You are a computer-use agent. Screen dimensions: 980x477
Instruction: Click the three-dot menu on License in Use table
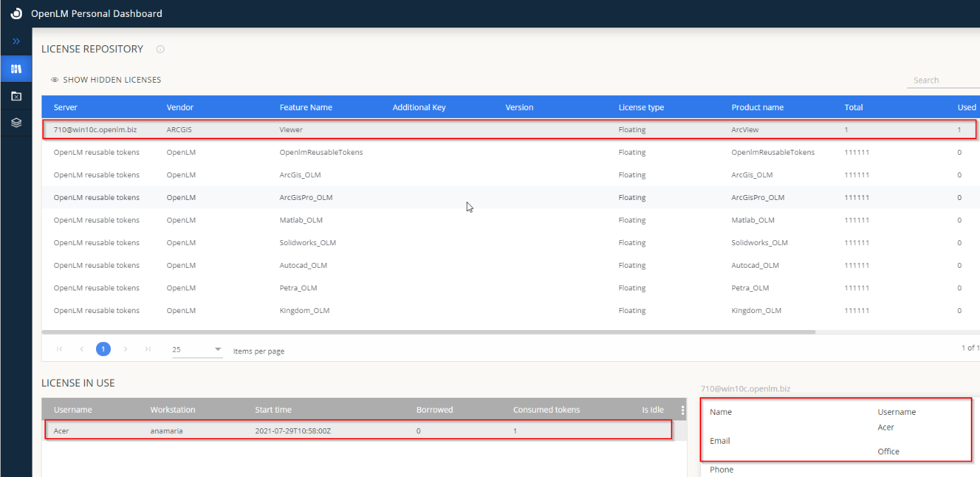coord(682,410)
